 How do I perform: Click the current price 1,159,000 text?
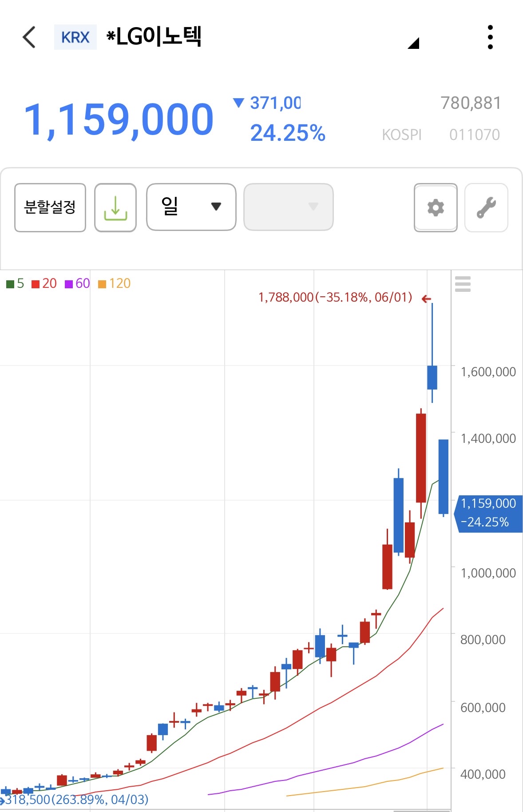(119, 119)
